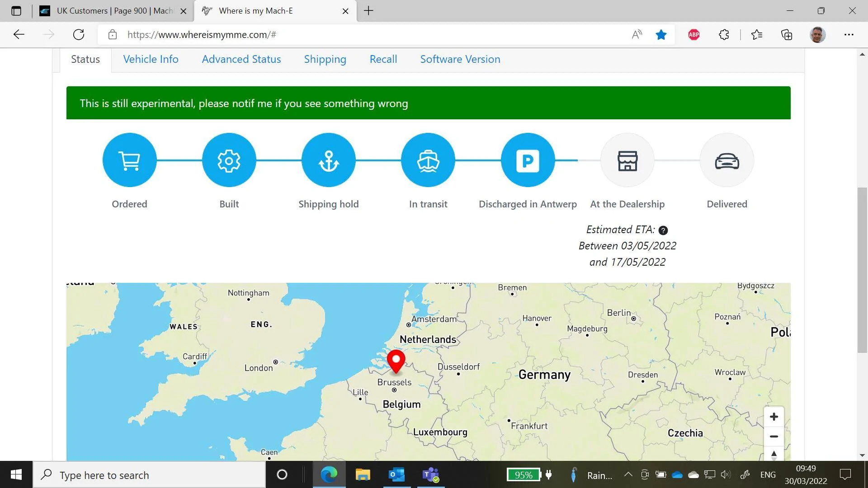This screenshot has width=868, height=488.
Task: Open the Action Center notifications
Action: pos(845,474)
